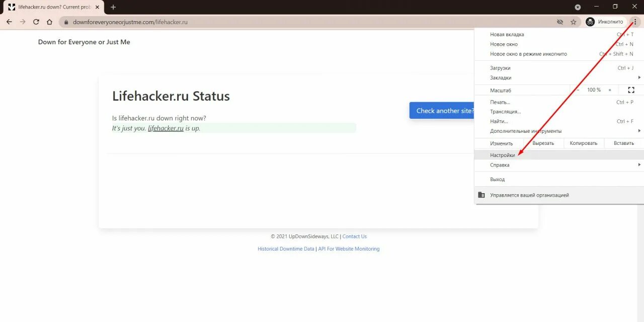Toggle fullscreen mode icon in menu
Image resolution: width=644 pixels, height=322 pixels.
tap(631, 90)
